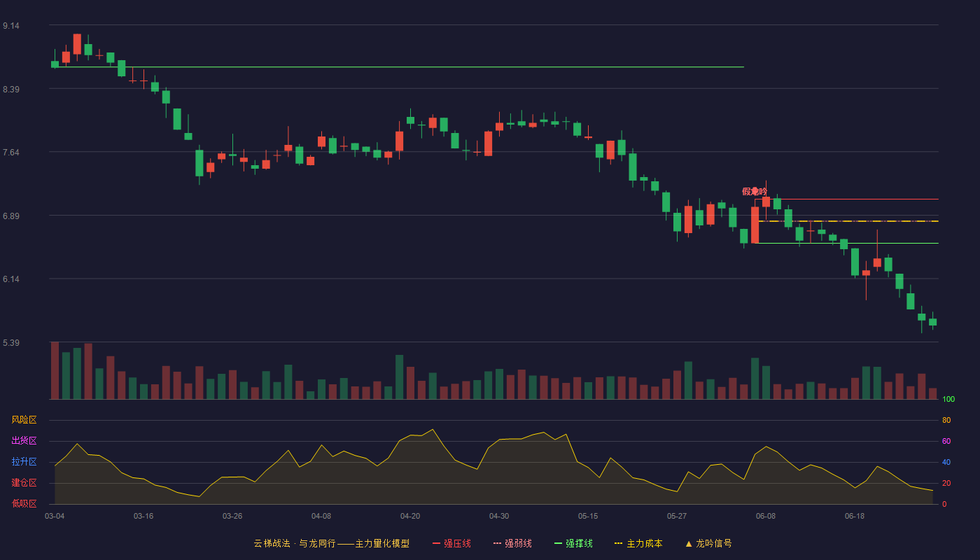Click the 8.39 price axis label
The height and width of the screenshot is (560, 980).
[11, 90]
